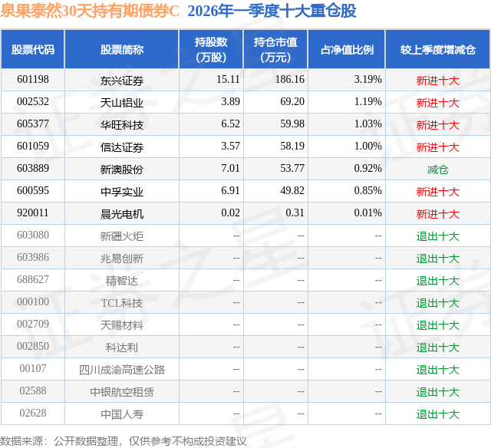This screenshot has width=491, height=448.
Task: Click shares held 6.52
Action: click(230, 124)
